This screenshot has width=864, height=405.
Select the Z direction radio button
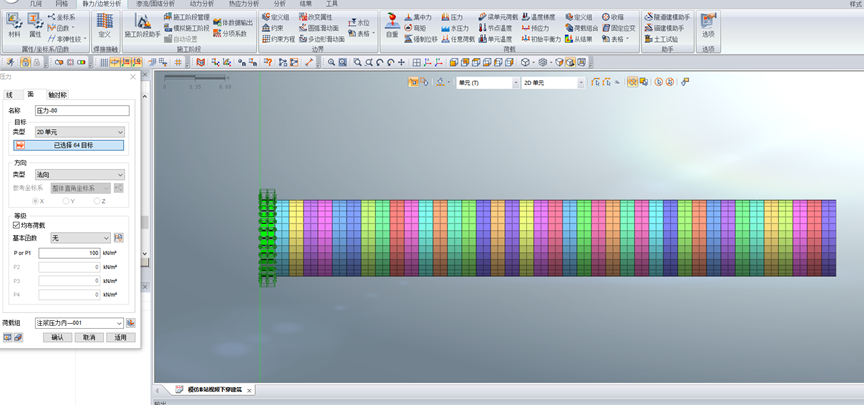pos(96,201)
